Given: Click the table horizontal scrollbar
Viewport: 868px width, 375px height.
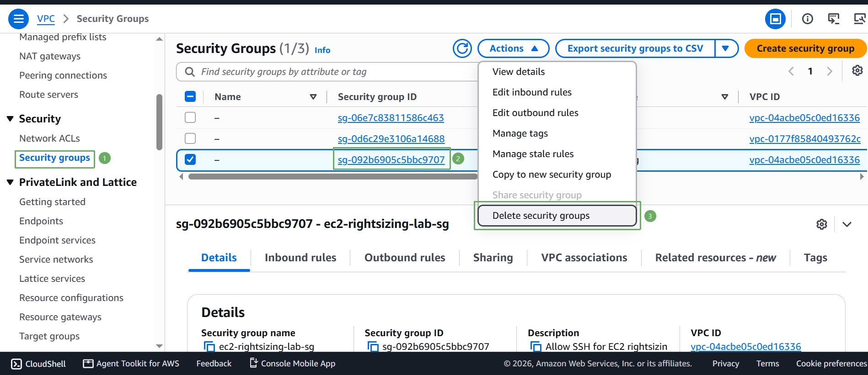Looking at the screenshot, I should (x=333, y=177).
